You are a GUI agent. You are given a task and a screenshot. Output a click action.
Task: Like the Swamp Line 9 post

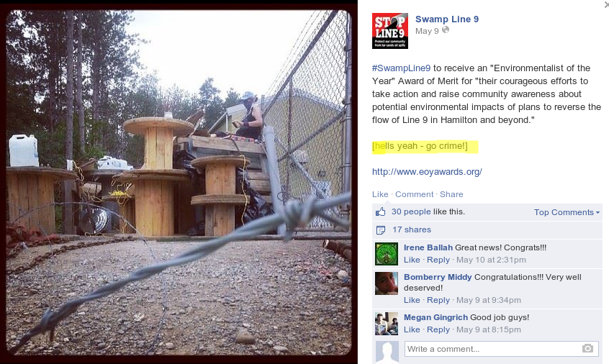[380, 194]
